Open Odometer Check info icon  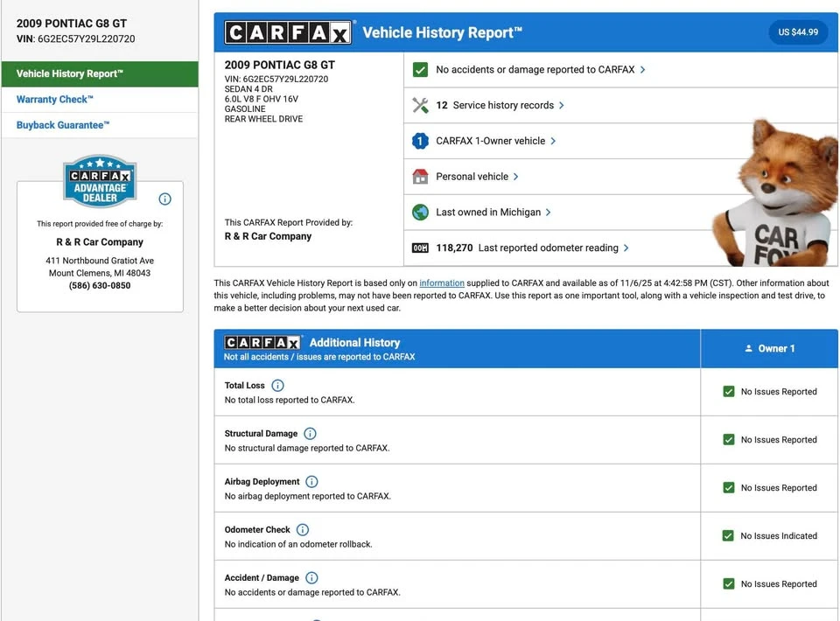point(303,530)
